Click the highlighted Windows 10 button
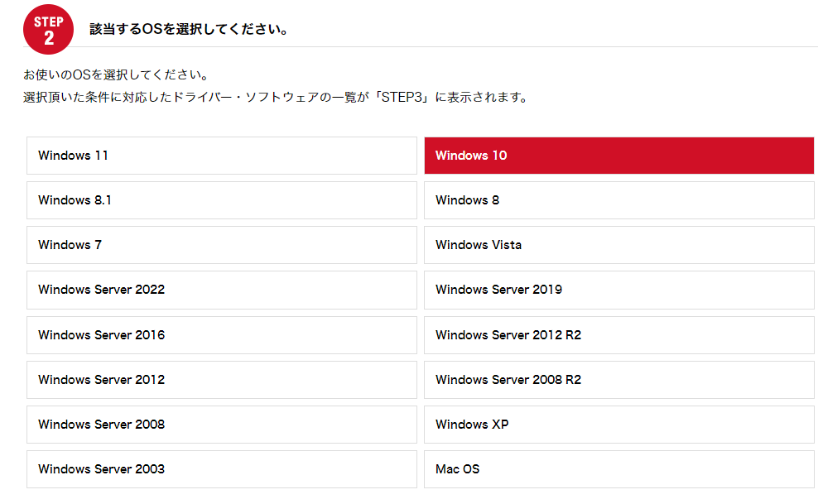 coord(618,156)
